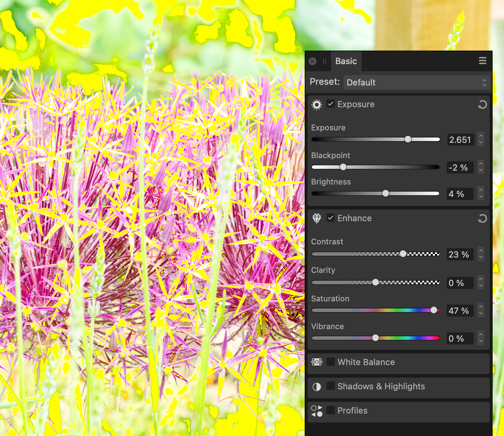Click the Vibrance value field 0 %

click(x=460, y=338)
